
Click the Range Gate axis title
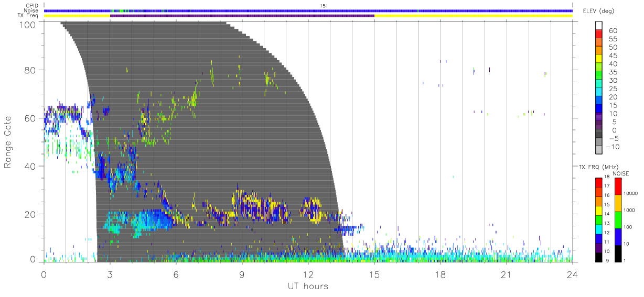(8, 141)
